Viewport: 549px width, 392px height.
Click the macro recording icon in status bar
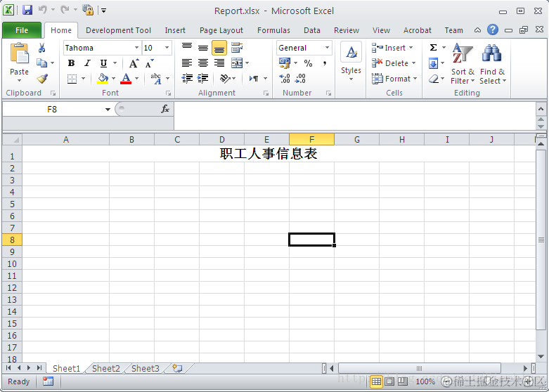click(x=48, y=381)
